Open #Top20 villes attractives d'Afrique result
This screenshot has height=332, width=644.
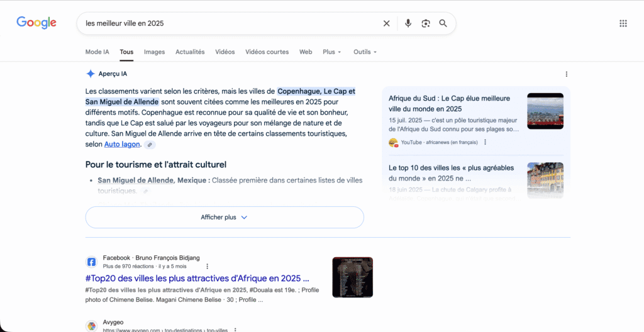pyautogui.click(x=197, y=278)
